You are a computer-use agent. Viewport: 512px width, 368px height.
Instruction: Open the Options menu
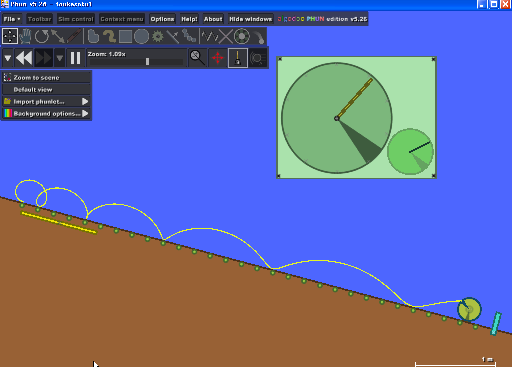click(162, 19)
